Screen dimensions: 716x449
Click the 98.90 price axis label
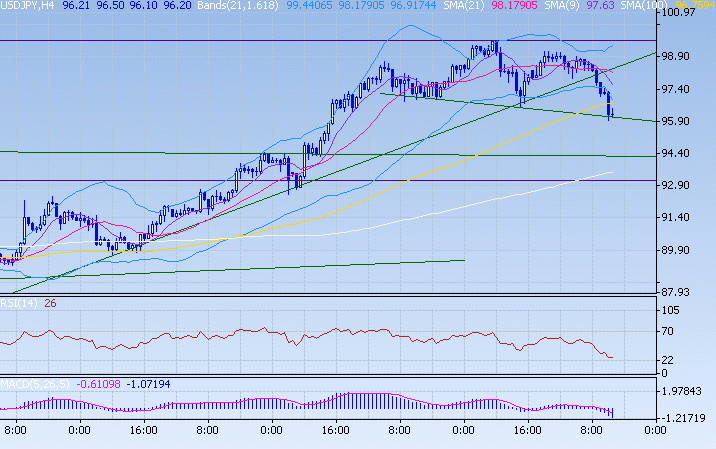coord(686,57)
